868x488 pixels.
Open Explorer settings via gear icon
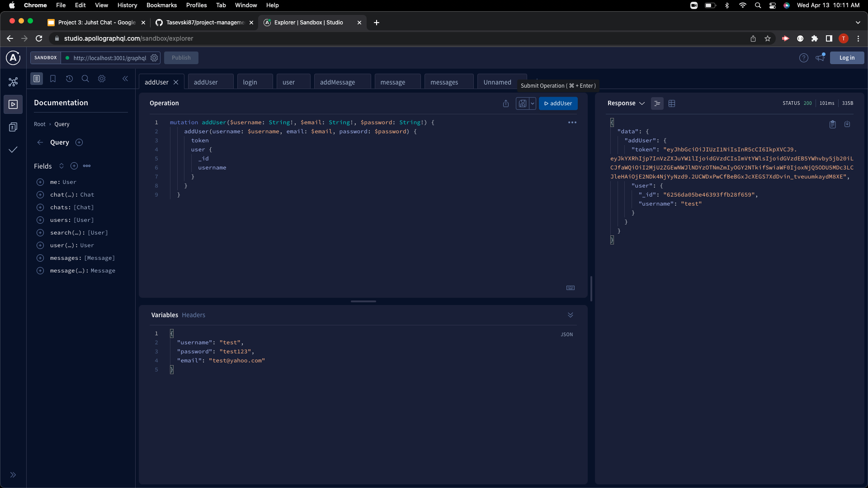(x=102, y=79)
